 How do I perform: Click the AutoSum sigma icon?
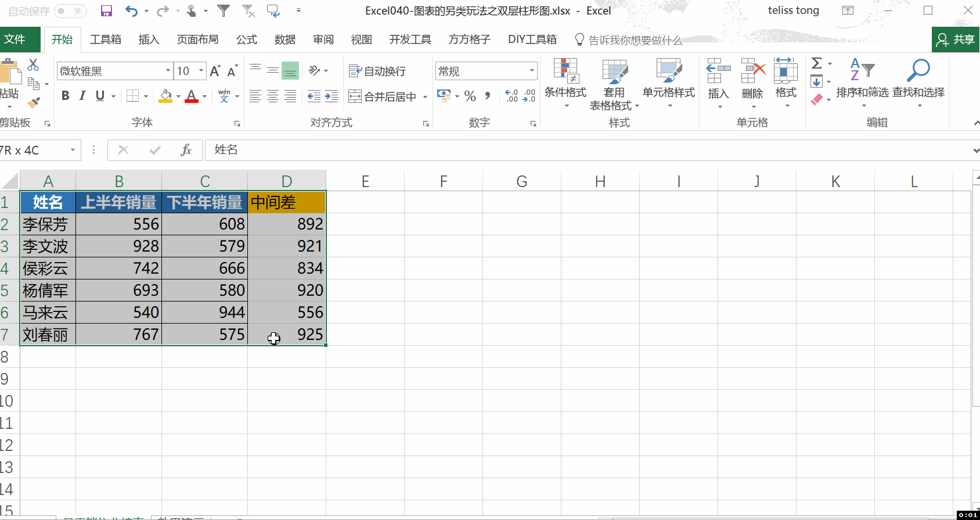click(x=817, y=63)
